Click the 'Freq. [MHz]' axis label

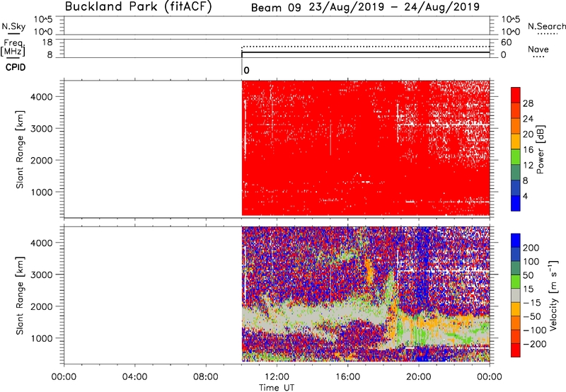click(x=13, y=47)
